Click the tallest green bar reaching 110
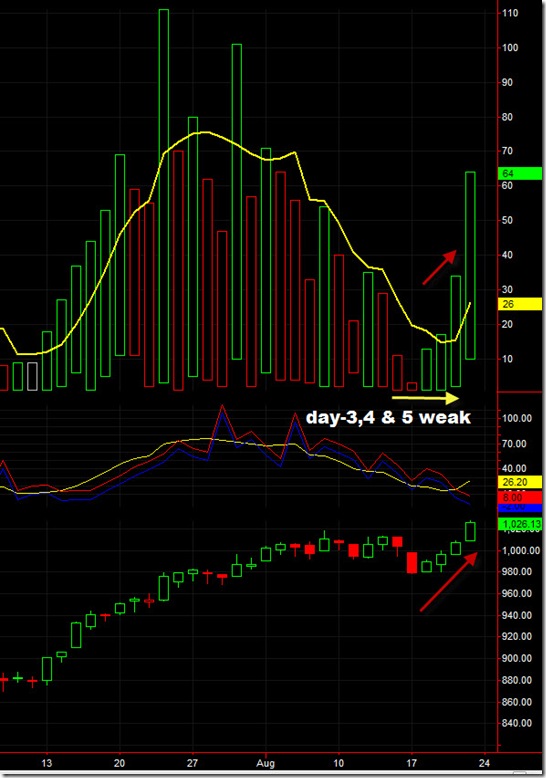The image size is (546, 778). pyautogui.click(x=163, y=196)
